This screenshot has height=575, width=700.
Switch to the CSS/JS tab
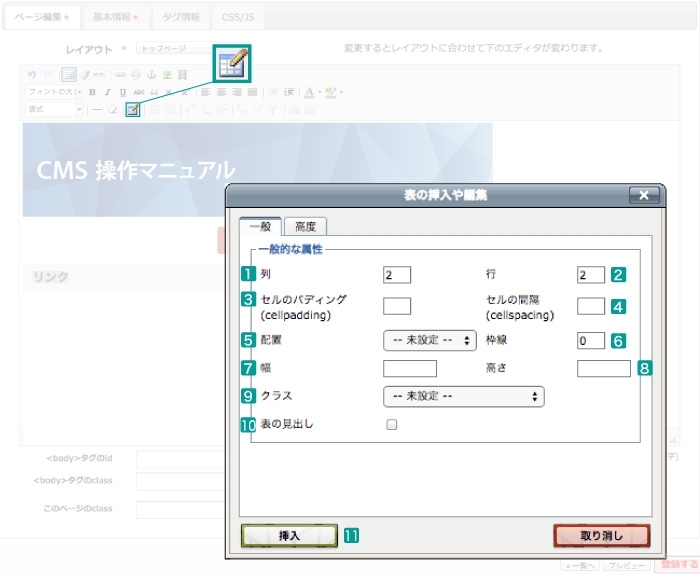[x=238, y=17]
